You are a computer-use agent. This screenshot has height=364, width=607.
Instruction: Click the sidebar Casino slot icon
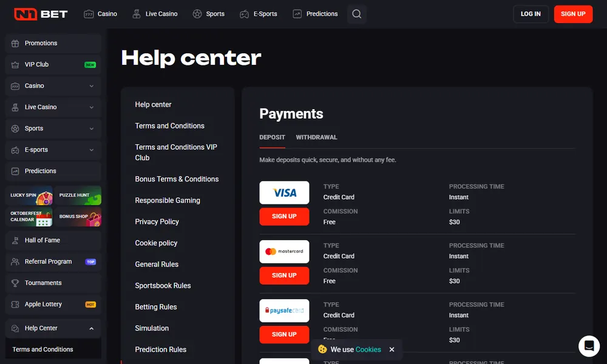(x=15, y=86)
